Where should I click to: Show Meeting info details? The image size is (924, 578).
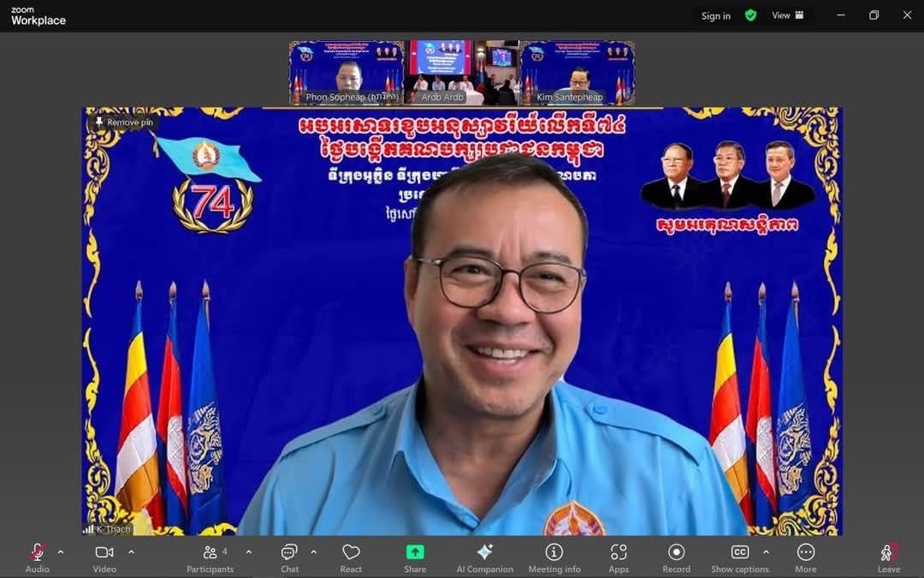(x=554, y=556)
